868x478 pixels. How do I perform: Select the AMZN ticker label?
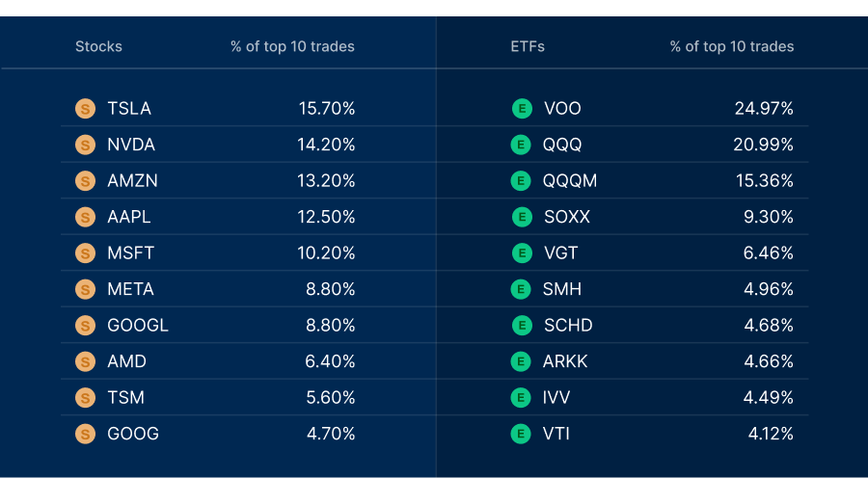[x=132, y=181]
